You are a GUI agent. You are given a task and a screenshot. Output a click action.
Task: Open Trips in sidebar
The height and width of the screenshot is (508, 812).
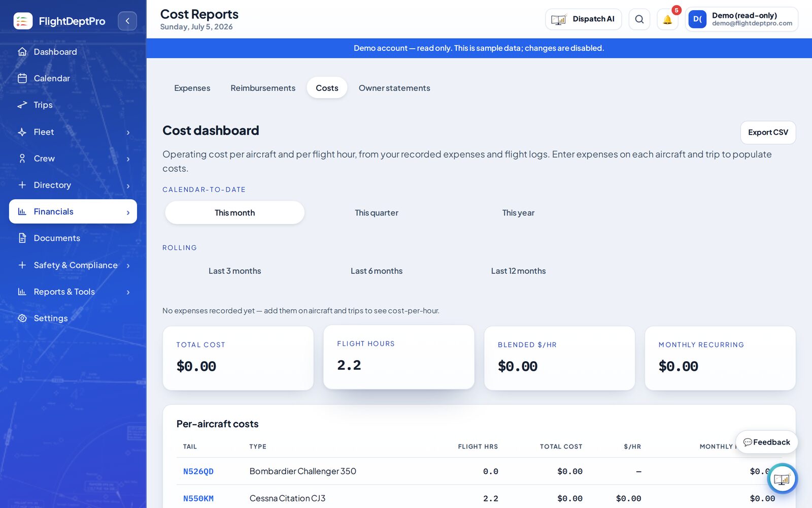click(x=73, y=105)
